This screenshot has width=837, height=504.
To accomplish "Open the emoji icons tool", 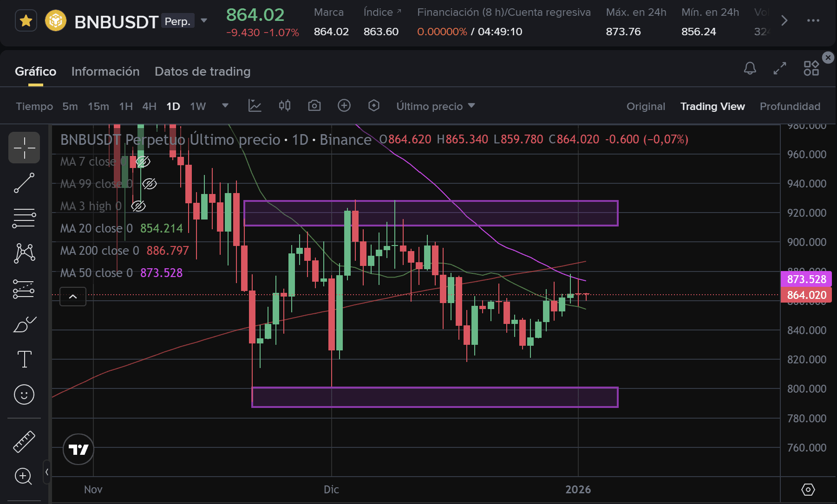I will click(x=24, y=395).
